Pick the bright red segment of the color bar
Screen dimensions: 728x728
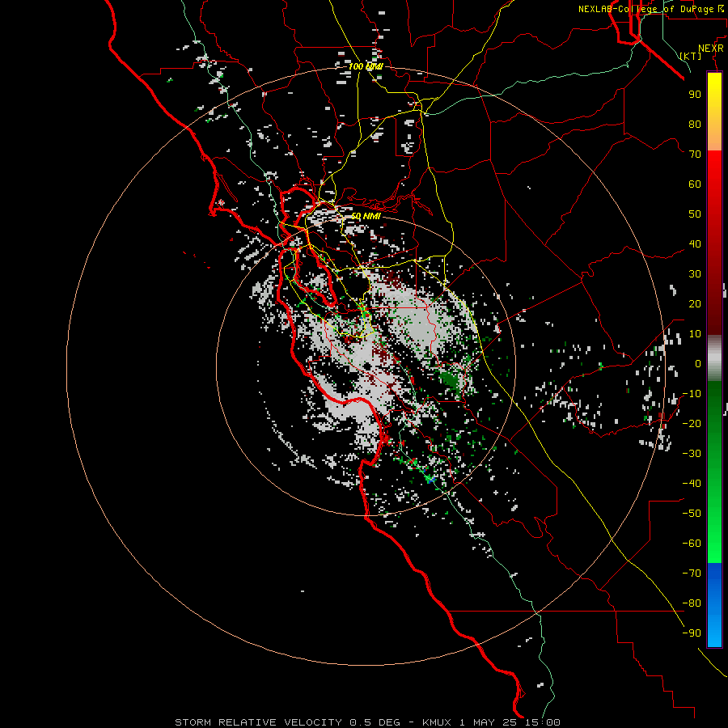coord(714,170)
